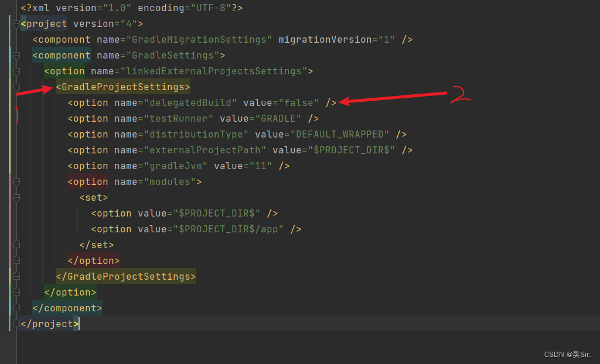Collapse the <set> tag fold marker
The width and height of the screenshot is (600, 364).
[16, 198]
